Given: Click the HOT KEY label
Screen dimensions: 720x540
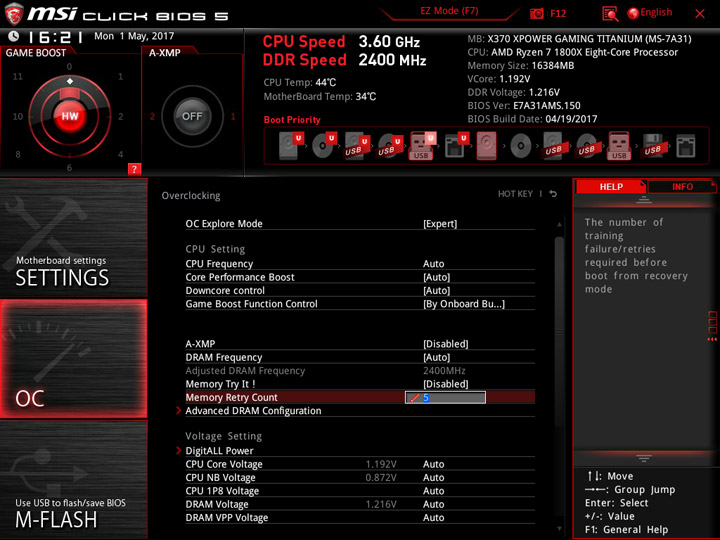Looking at the screenshot, I should (515, 194).
